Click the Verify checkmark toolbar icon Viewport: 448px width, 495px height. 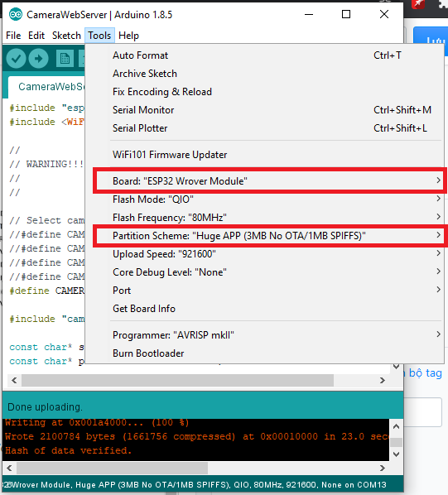[16, 59]
